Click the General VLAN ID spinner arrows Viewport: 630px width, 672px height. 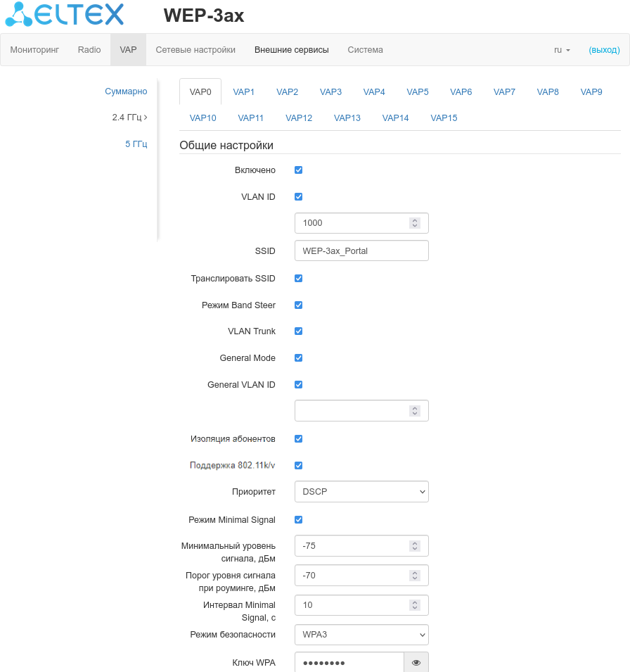tap(415, 411)
